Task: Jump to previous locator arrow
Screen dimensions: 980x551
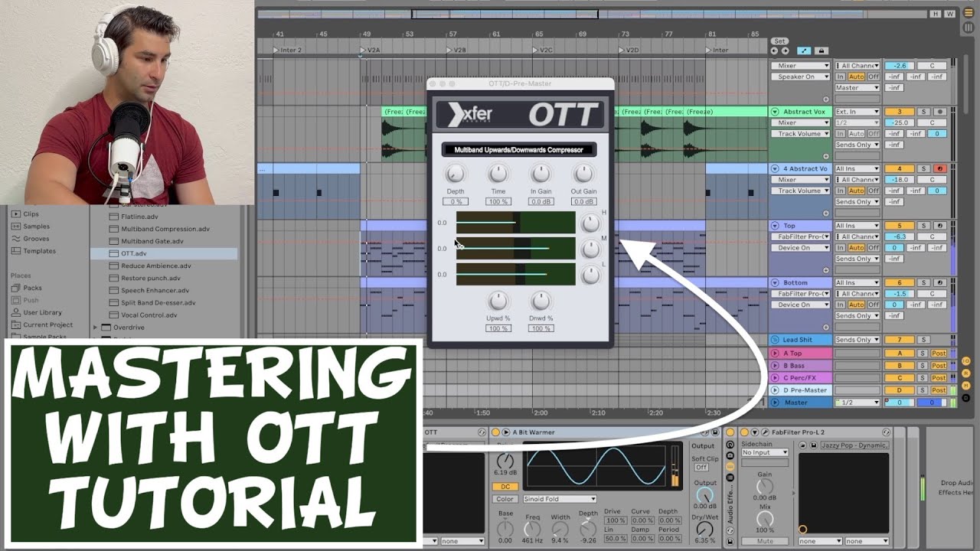Action: pyautogui.click(x=774, y=51)
